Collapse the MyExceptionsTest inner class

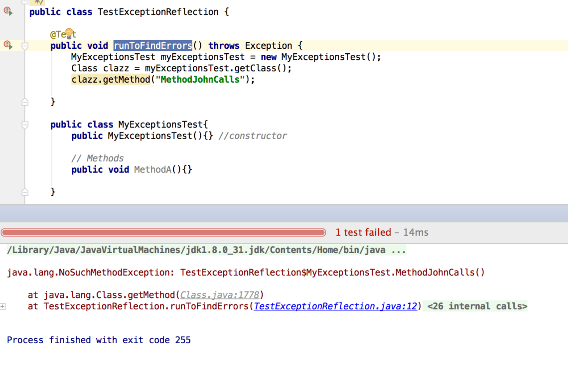25,125
